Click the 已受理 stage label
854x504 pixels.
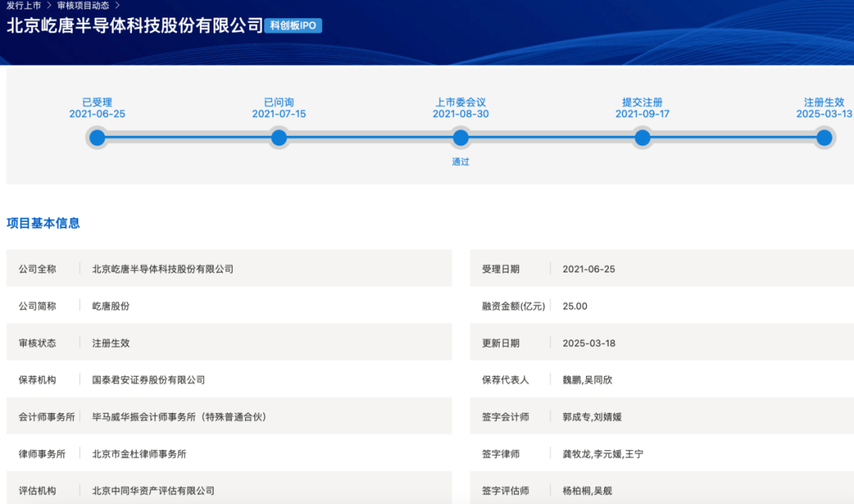tap(97, 103)
